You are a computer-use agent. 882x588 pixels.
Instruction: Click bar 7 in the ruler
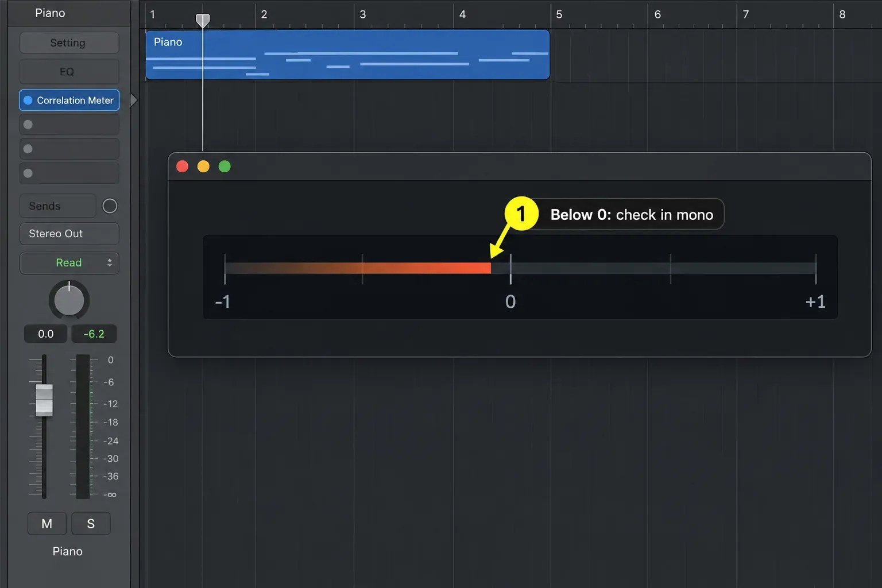(x=746, y=14)
